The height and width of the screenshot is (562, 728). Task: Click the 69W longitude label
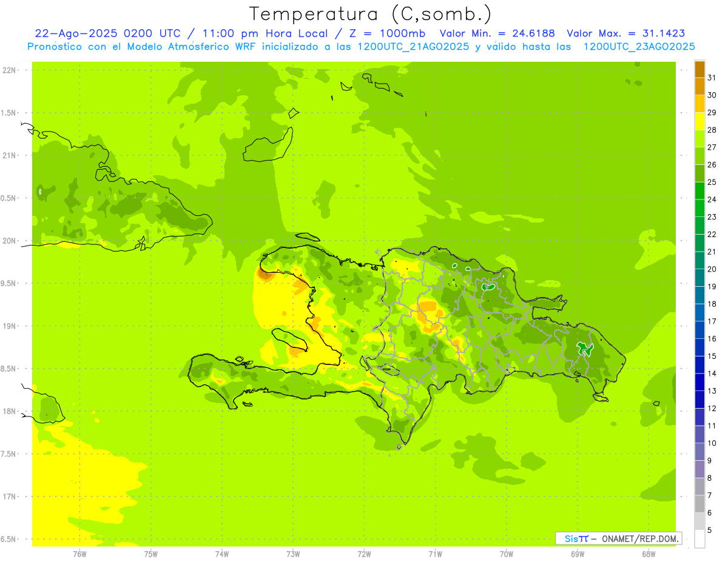[578, 554]
